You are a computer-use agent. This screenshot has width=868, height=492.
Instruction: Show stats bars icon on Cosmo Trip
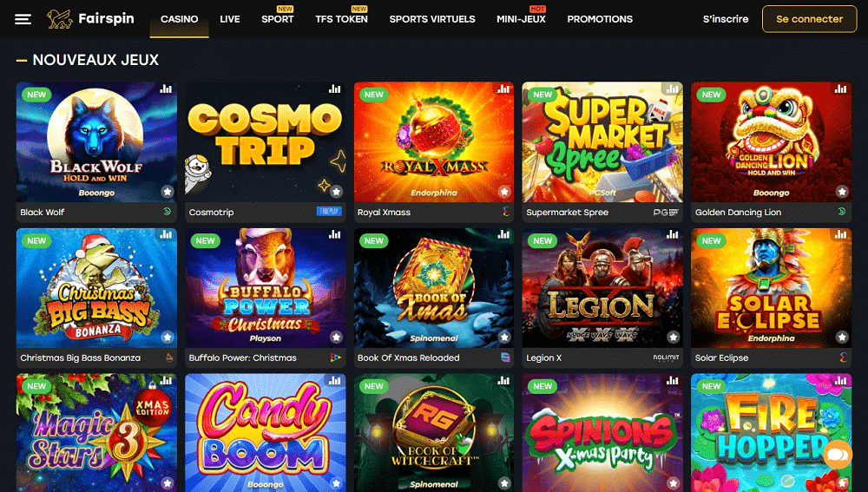[x=334, y=89]
